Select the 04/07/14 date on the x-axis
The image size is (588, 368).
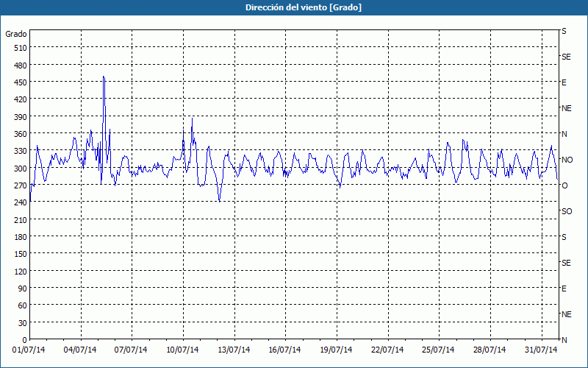coord(81,350)
